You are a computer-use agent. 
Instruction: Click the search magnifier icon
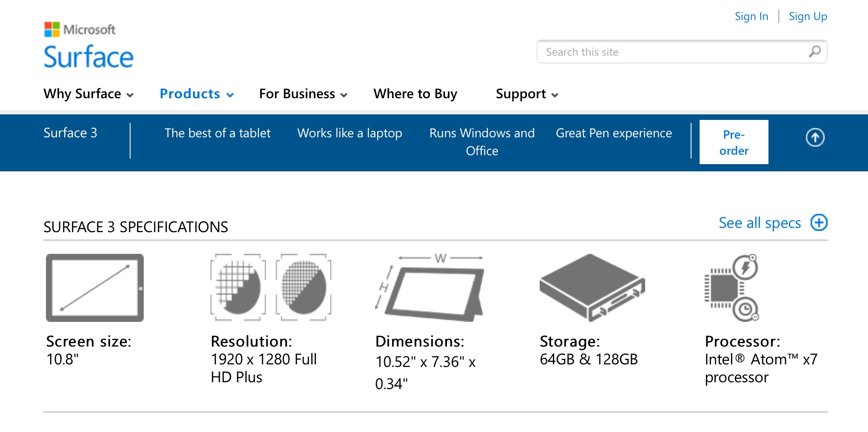point(814,51)
